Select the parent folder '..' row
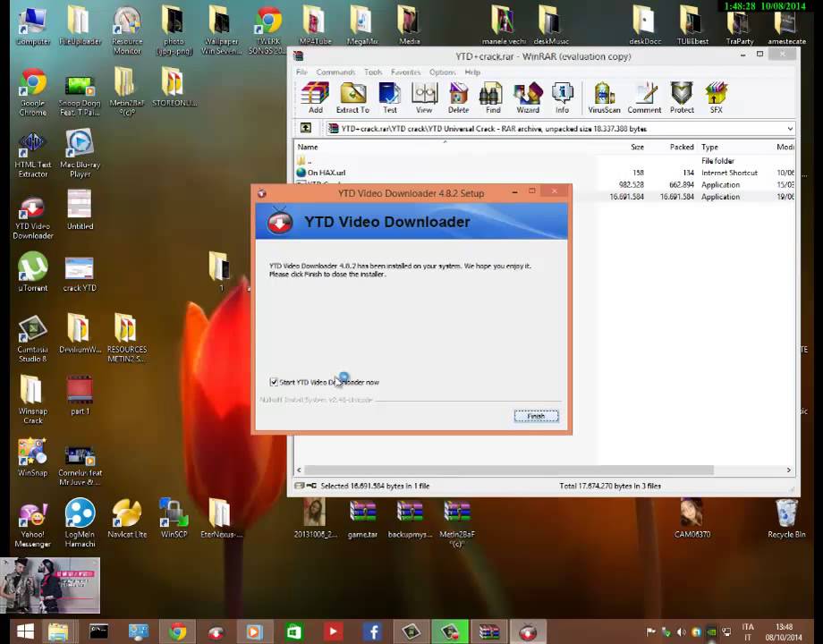Image resolution: width=823 pixels, height=644 pixels. point(544,161)
